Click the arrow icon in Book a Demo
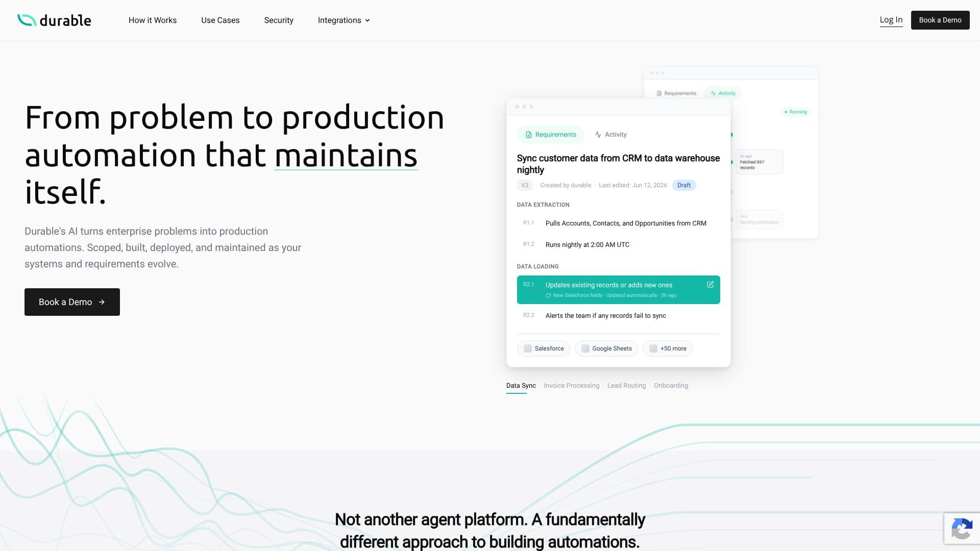The image size is (980, 551). pos(102,302)
